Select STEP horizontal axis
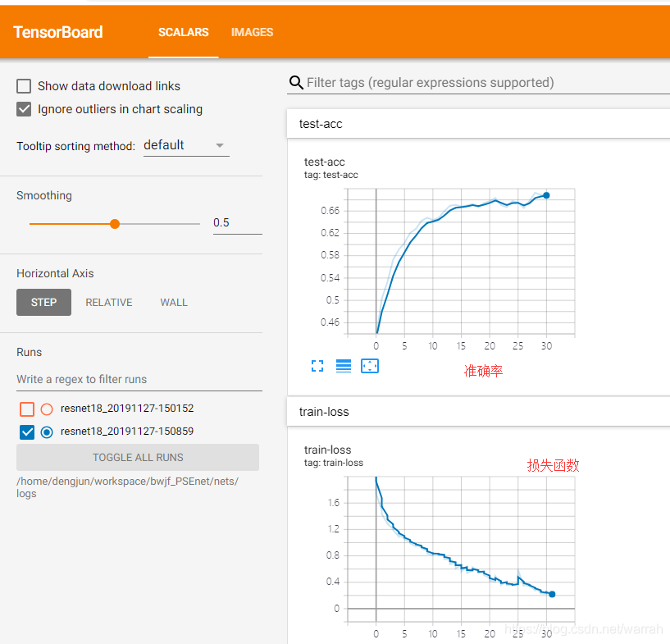This screenshot has width=670, height=644. 43,302
